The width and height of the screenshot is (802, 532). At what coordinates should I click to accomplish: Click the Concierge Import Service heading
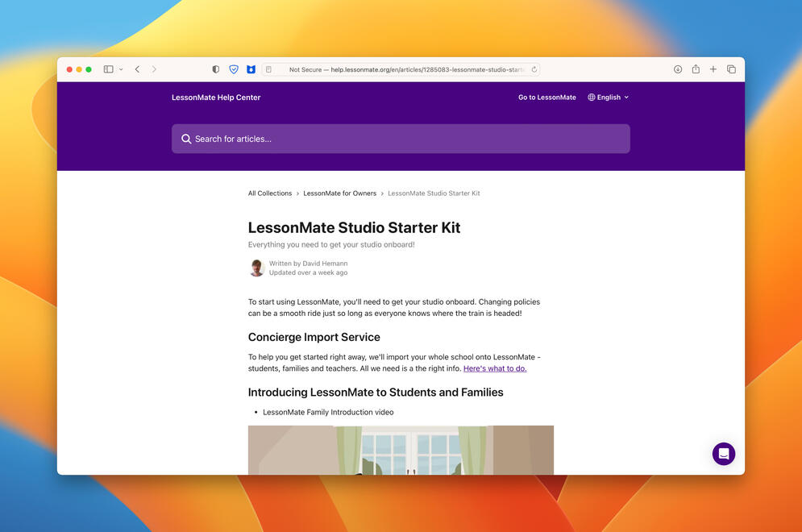tap(314, 337)
